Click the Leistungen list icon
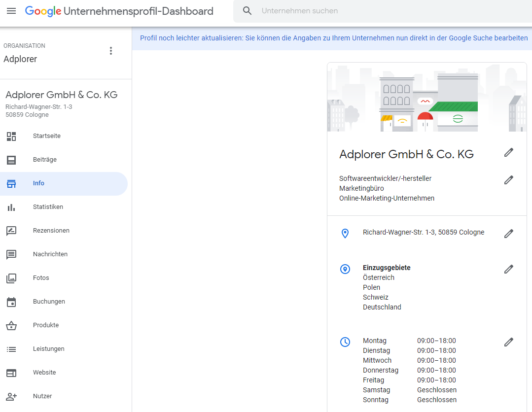The height and width of the screenshot is (412, 532). click(x=11, y=349)
